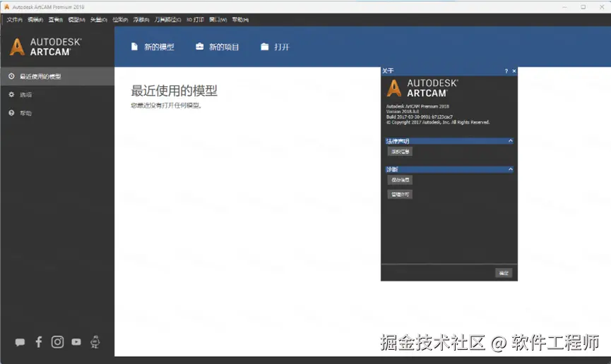This screenshot has width=611, height=364.
Task: Click the gear icon beside 选项
Action: (11, 95)
